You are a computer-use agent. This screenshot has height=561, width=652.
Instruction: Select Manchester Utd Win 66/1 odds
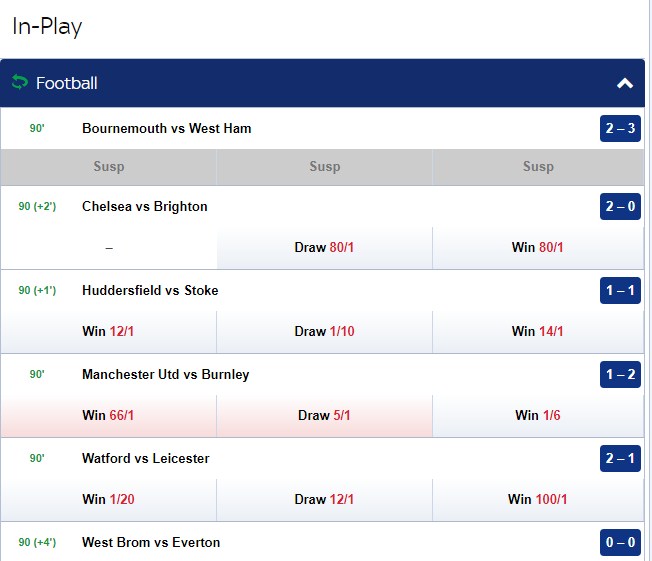(108, 416)
